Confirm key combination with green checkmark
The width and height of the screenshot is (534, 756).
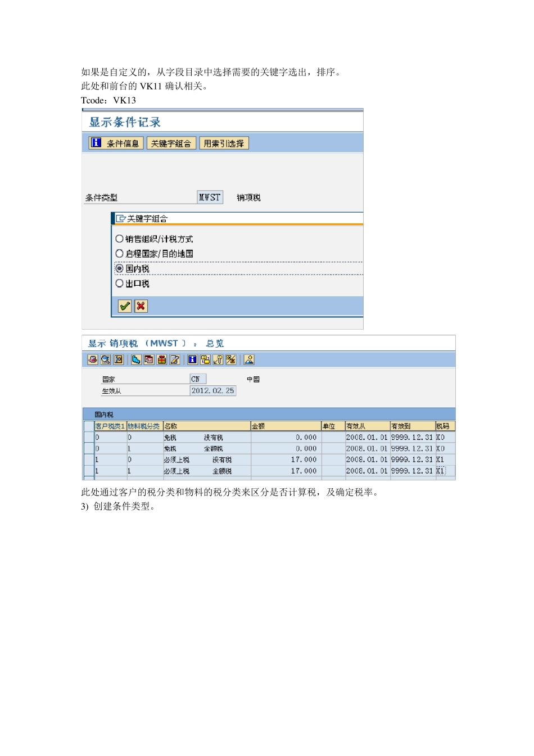coord(125,306)
